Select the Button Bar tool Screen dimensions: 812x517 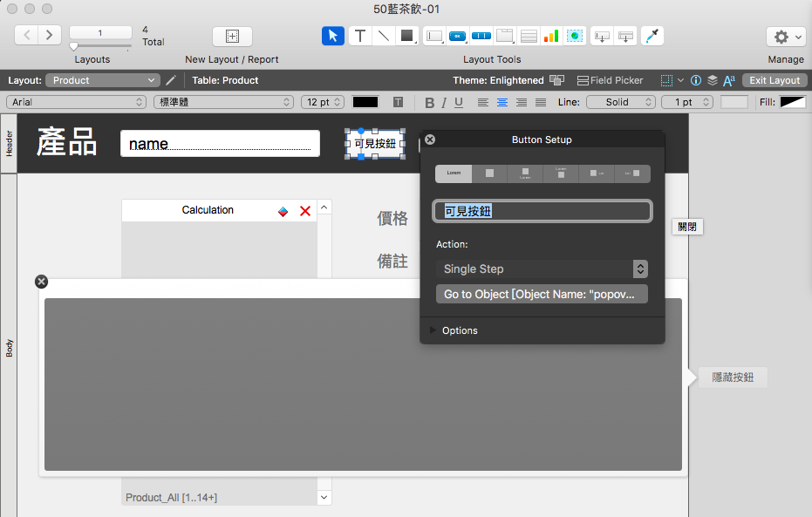tap(481, 36)
